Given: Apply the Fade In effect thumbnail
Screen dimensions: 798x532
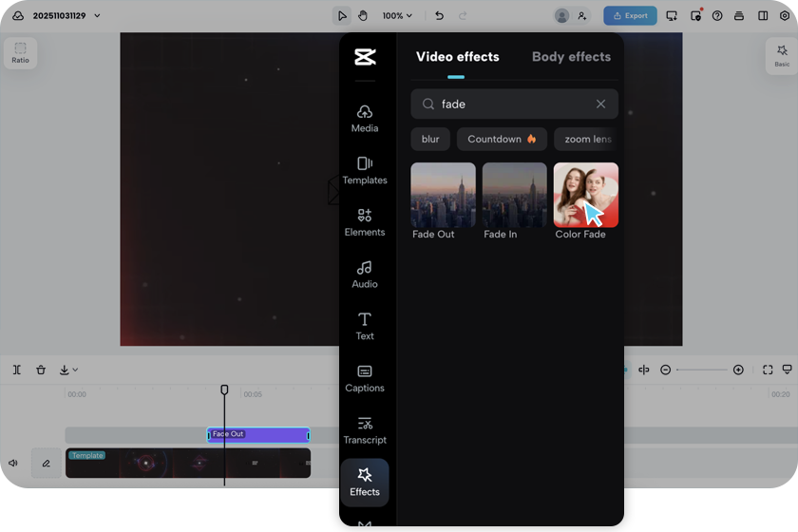Looking at the screenshot, I should tap(514, 195).
